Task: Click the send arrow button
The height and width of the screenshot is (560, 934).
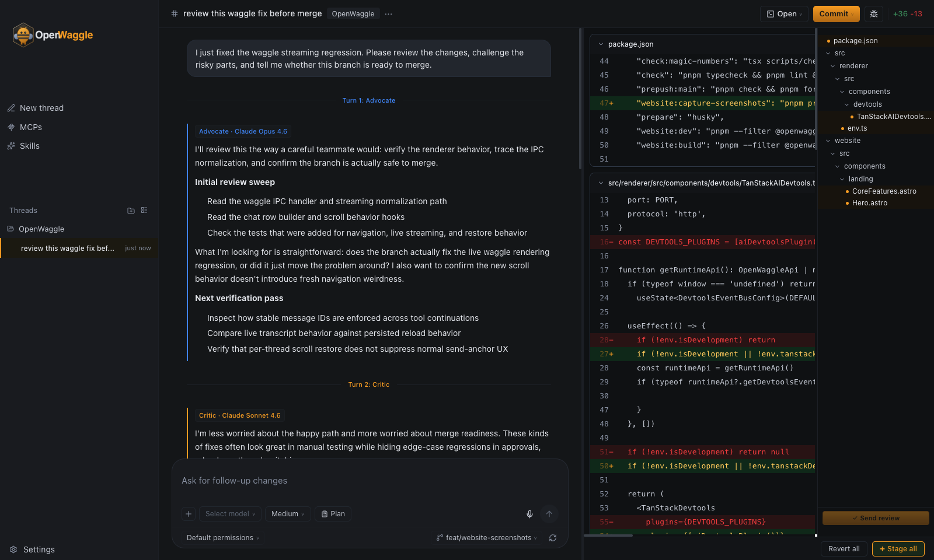Action: click(549, 514)
